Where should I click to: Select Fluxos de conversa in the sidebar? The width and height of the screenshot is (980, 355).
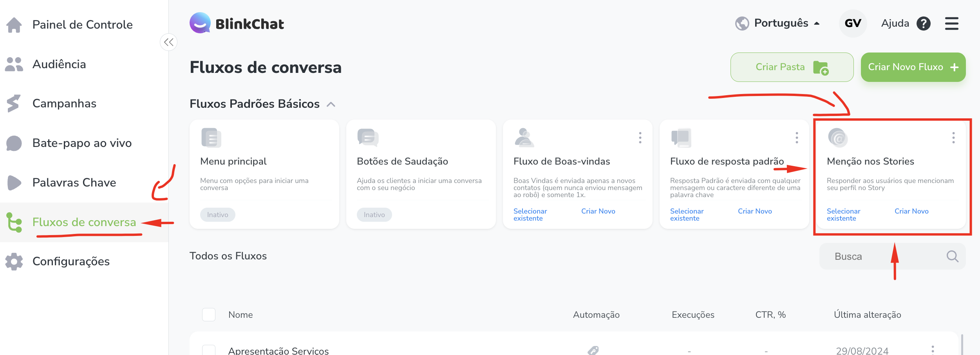click(84, 222)
